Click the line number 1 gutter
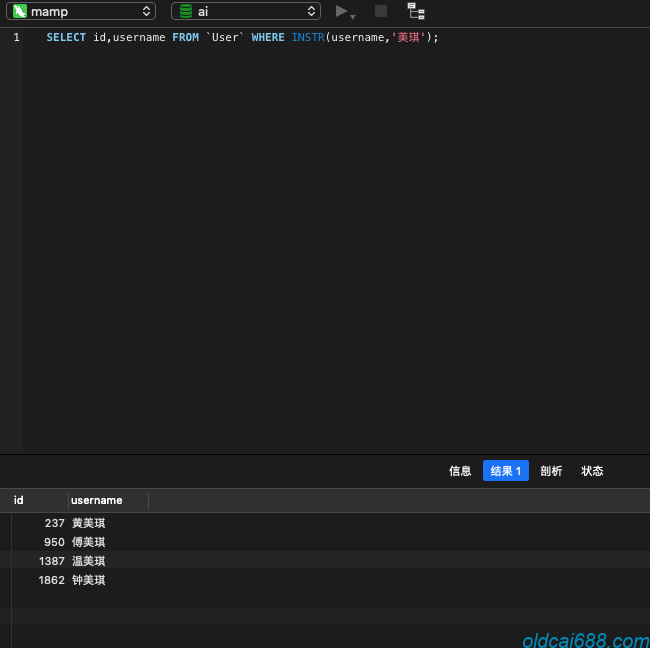Viewport: 650px width, 648px height. [16, 37]
